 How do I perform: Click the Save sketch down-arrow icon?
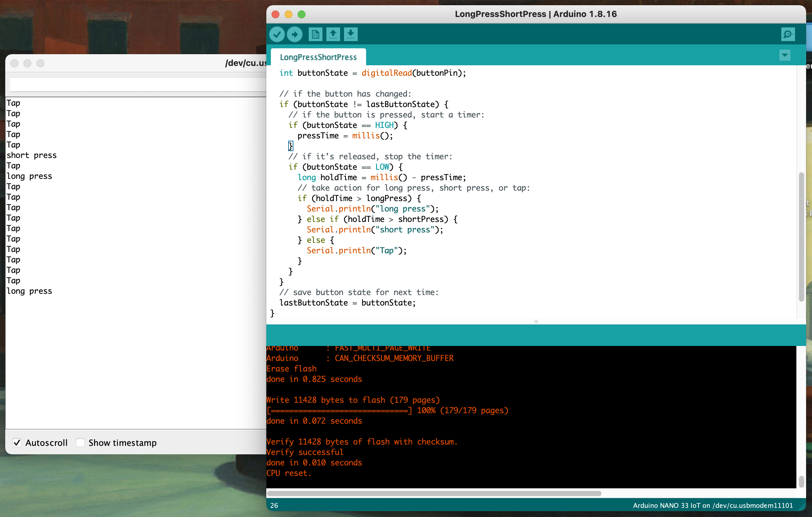(x=351, y=34)
